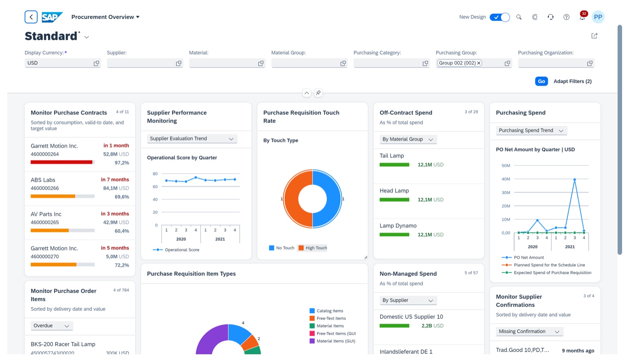Grab the Touch Rate card corner handle
This screenshot has height=364, width=628.
(365, 257)
